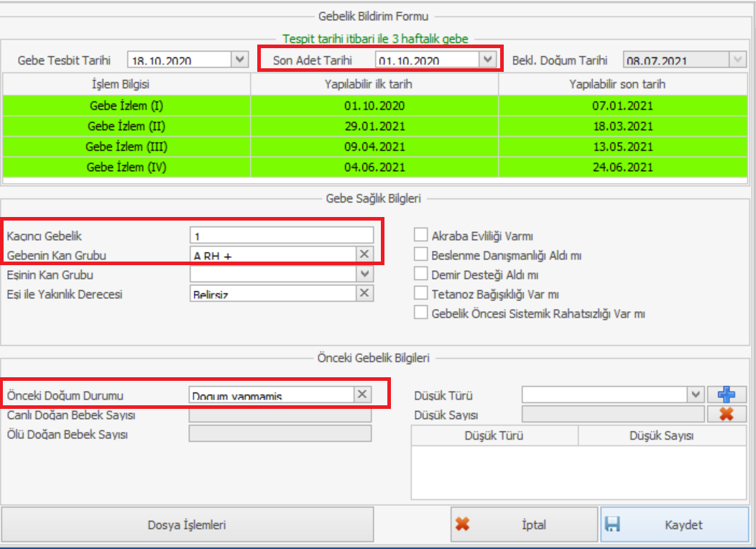Image resolution: width=756 pixels, height=549 pixels.
Task: Expand the Son Adet Tarihi date picker
Action: (x=488, y=60)
